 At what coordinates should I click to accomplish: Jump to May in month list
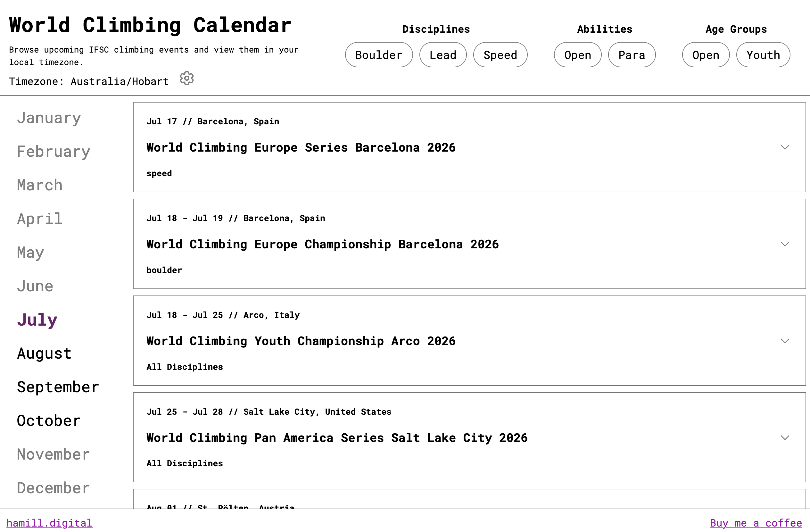click(31, 253)
